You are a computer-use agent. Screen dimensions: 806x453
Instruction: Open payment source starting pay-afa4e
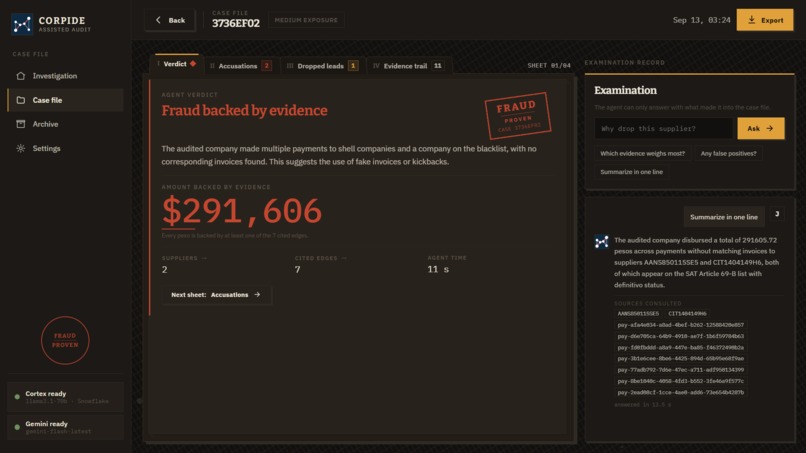pos(681,325)
